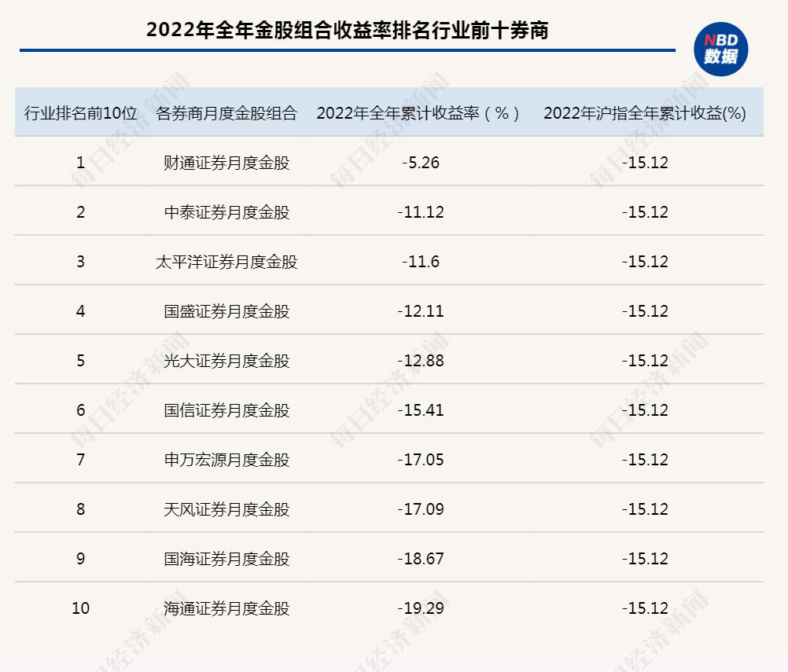The height and width of the screenshot is (672, 788).
Task: Click rank number 1 in first column
Action: pos(80,163)
